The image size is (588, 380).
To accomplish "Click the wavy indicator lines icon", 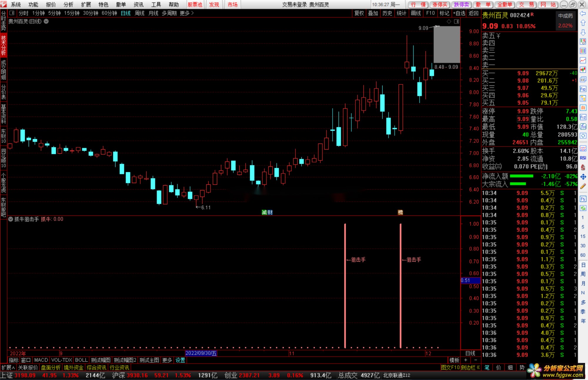I will click(x=583, y=148).
